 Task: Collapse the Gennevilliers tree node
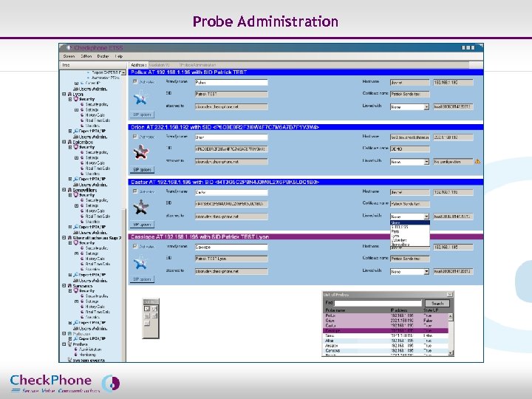[64, 190]
